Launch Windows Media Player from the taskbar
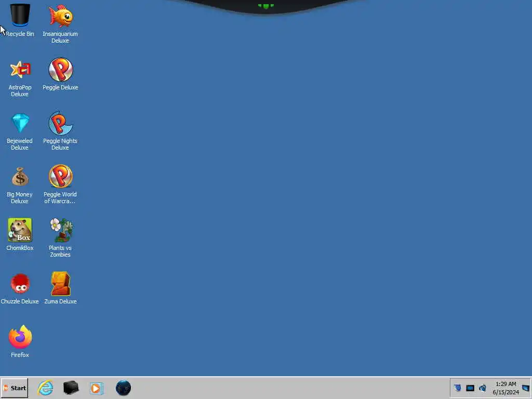This screenshot has width=532, height=399. point(96,388)
